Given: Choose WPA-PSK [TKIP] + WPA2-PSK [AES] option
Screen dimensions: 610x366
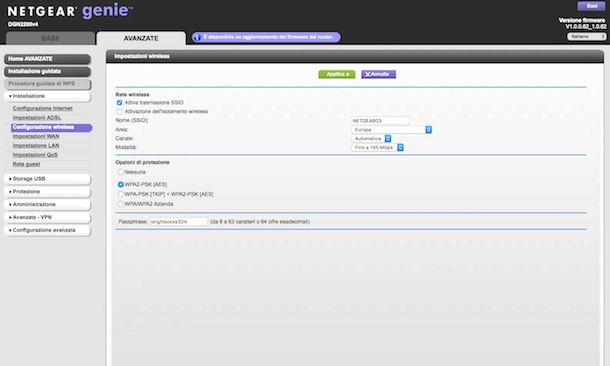Looking at the screenshot, I should click(121, 194).
